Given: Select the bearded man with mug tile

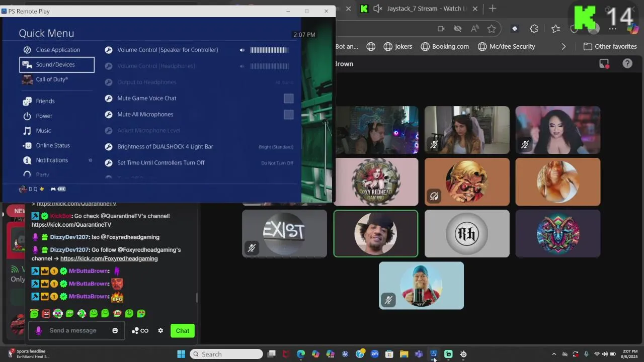Looking at the screenshot, I should click(x=421, y=286).
